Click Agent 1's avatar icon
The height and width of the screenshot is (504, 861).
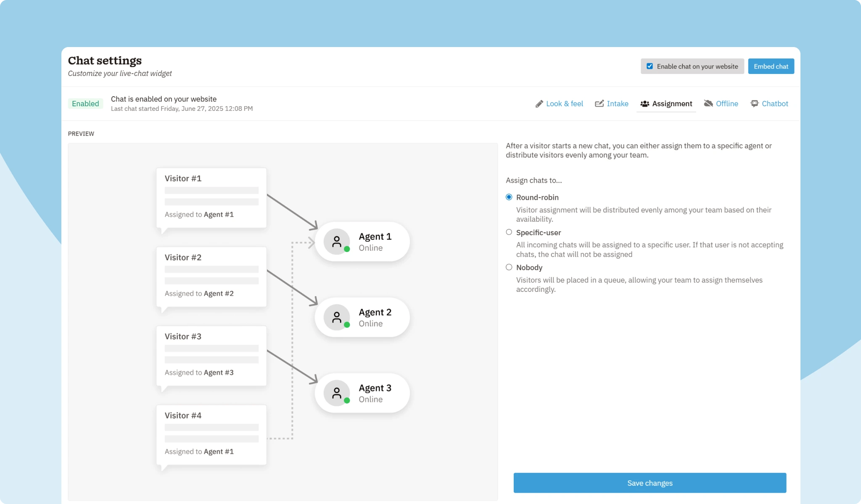click(336, 241)
